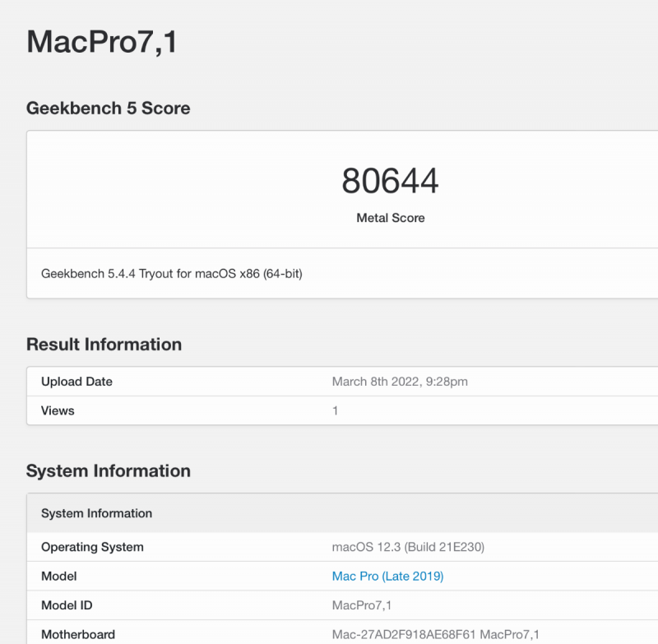Select the 80644 score value
Screen dimensions: 658x644
point(390,180)
